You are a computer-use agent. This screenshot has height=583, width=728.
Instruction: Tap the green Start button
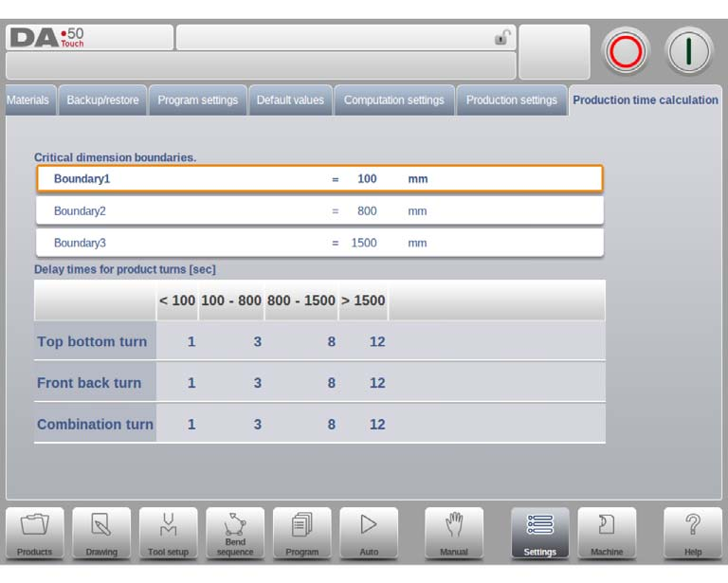point(689,51)
